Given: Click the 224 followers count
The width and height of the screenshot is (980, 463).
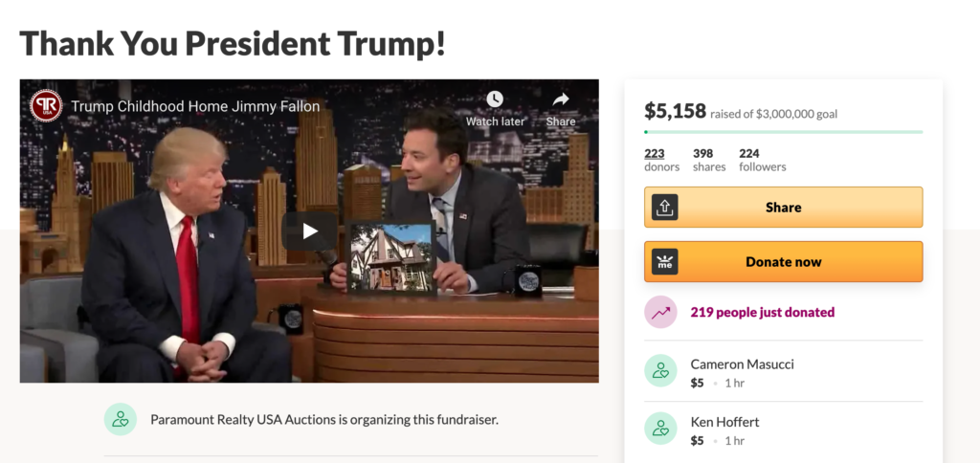Looking at the screenshot, I should click(762, 160).
